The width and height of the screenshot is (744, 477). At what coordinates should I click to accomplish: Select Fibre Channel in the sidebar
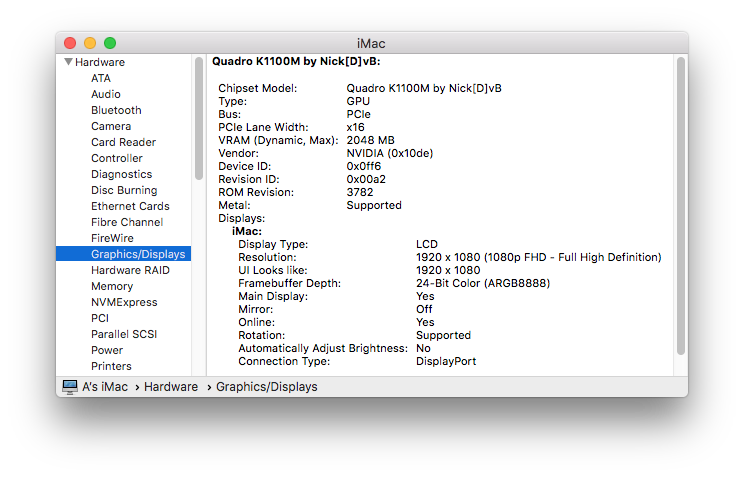tap(127, 222)
